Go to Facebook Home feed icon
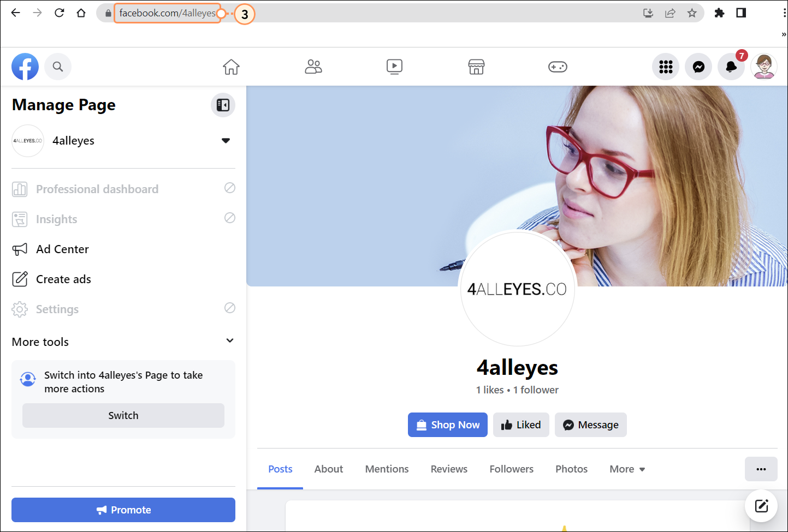Screen dimensions: 788x532 point(231,67)
